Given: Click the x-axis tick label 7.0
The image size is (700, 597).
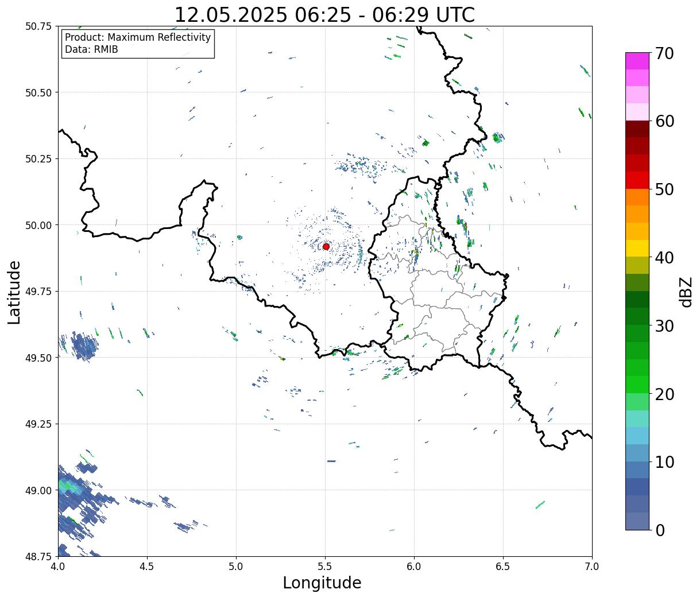Looking at the screenshot, I should (592, 566).
